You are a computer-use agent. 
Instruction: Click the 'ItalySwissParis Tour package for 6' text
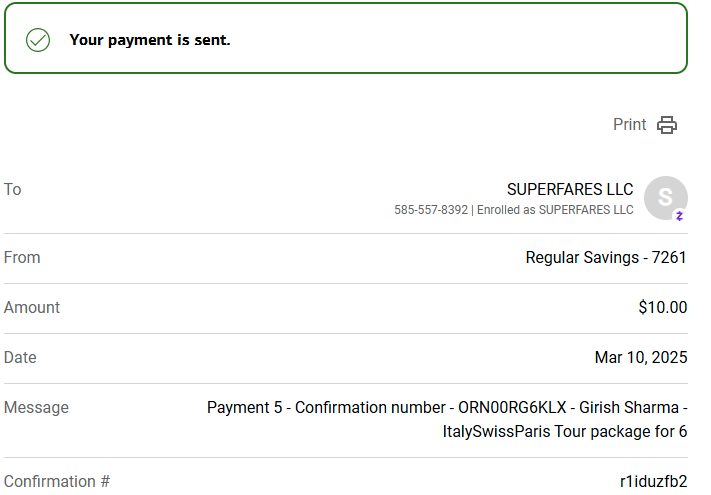pos(565,432)
